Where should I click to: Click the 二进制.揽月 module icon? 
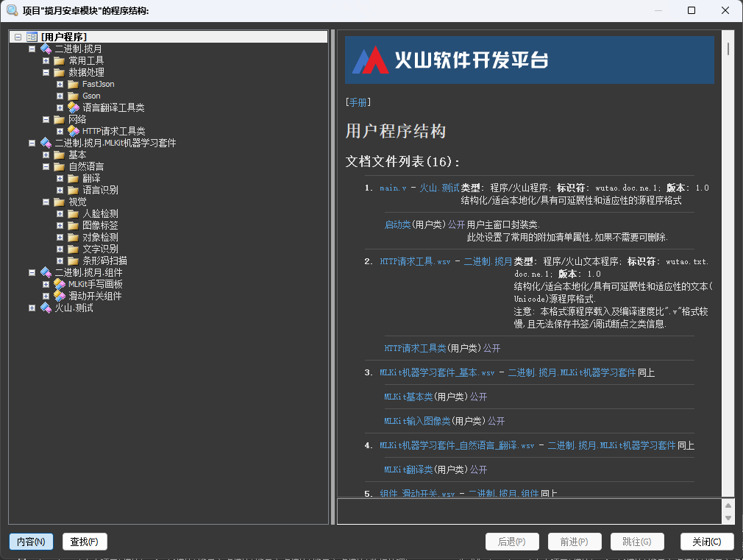46,49
